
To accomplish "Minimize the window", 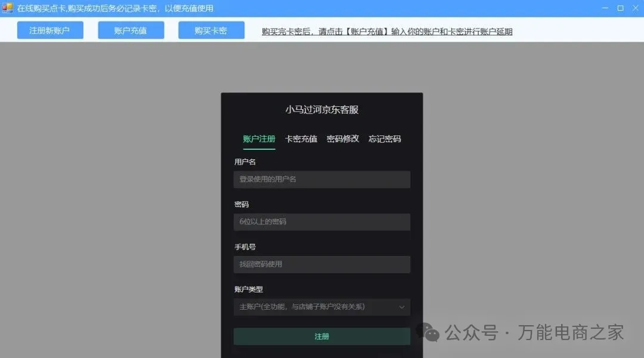I will pos(605,8).
